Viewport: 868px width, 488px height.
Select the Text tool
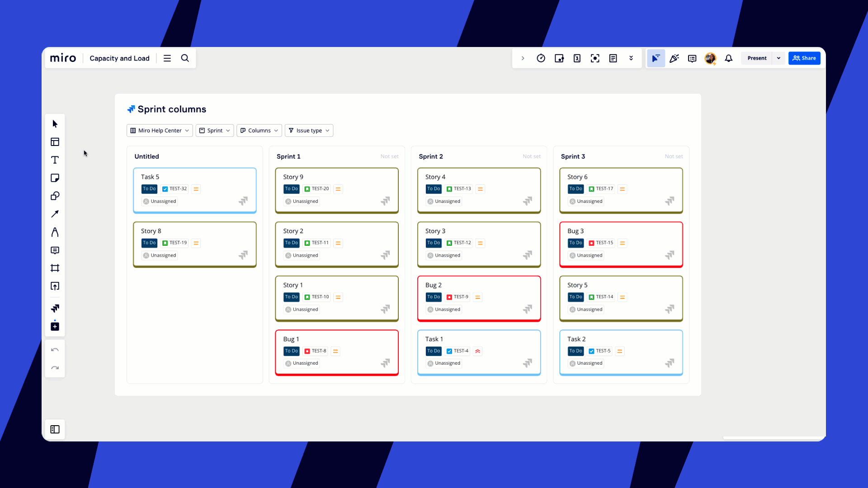coord(55,160)
